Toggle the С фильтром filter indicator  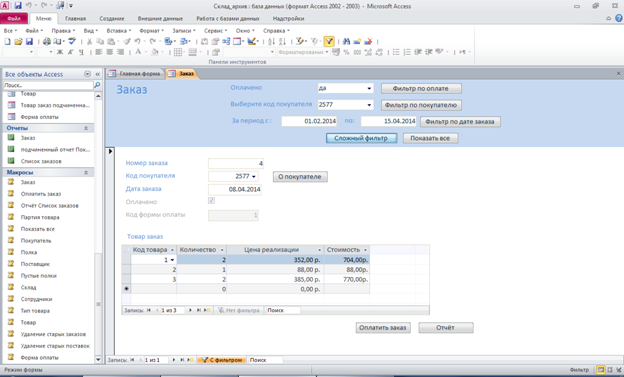point(221,360)
